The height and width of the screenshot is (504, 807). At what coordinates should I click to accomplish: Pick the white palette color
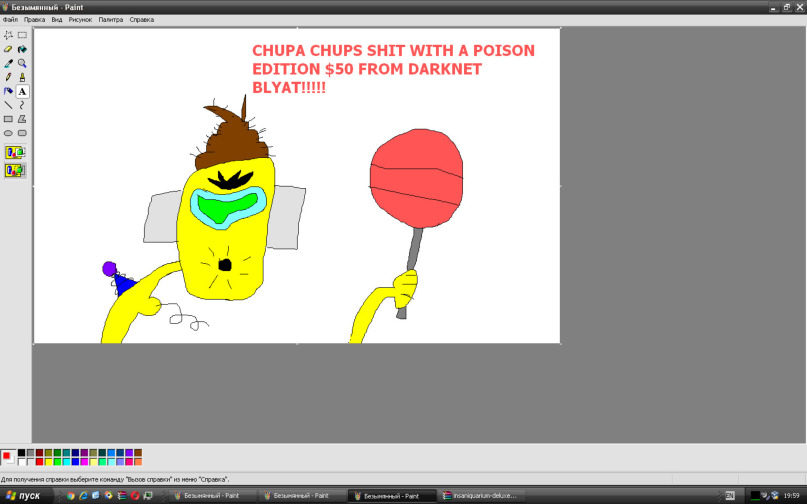[x=22, y=462]
